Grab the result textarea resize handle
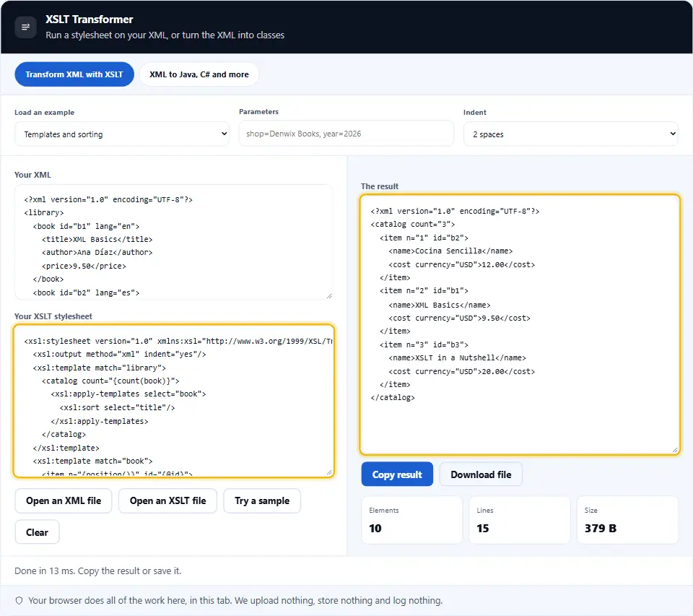 [x=675, y=450]
